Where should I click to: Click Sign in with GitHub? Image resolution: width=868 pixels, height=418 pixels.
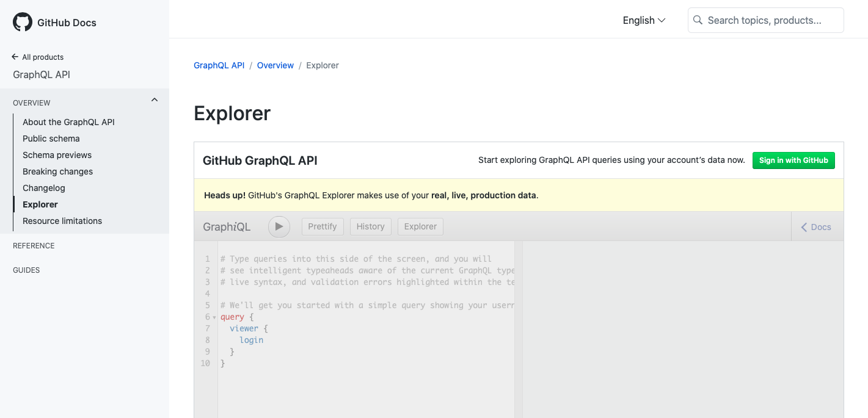pyautogui.click(x=793, y=160)
